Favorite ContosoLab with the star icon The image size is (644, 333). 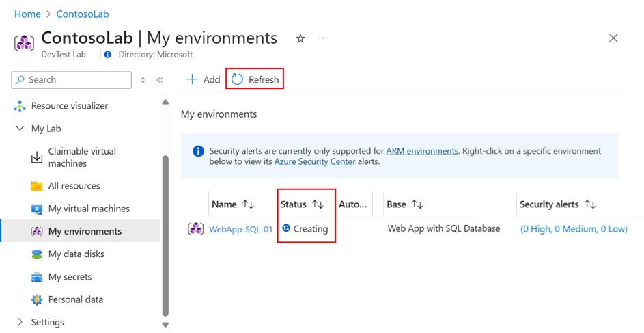[x=300, y=39]
